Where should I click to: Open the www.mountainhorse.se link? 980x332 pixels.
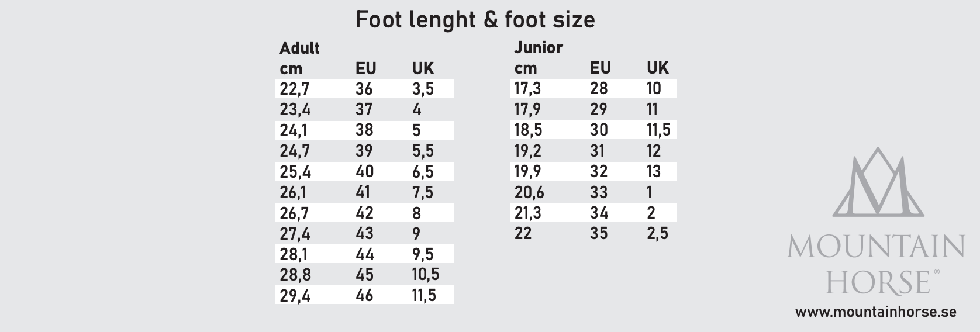[x=875, y=312]
